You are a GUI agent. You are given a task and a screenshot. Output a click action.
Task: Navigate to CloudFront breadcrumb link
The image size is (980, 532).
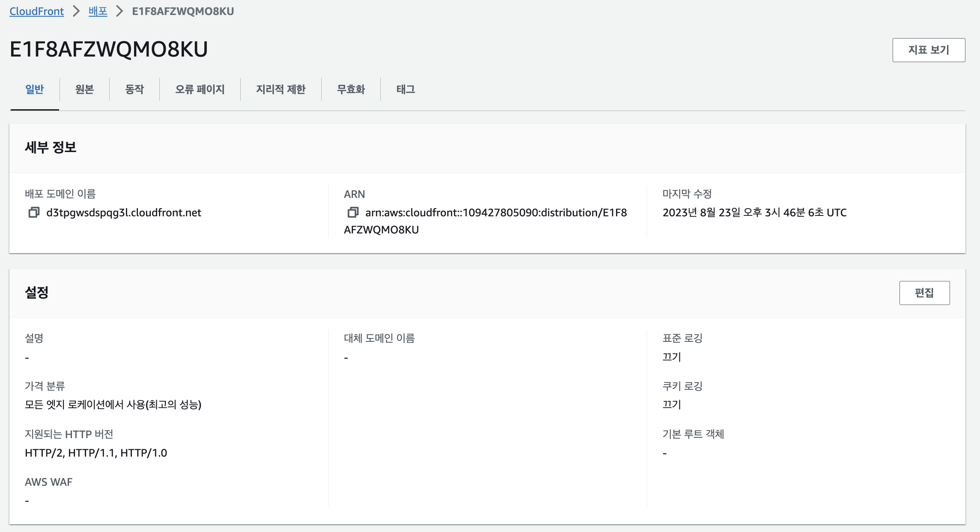[37, 11]
